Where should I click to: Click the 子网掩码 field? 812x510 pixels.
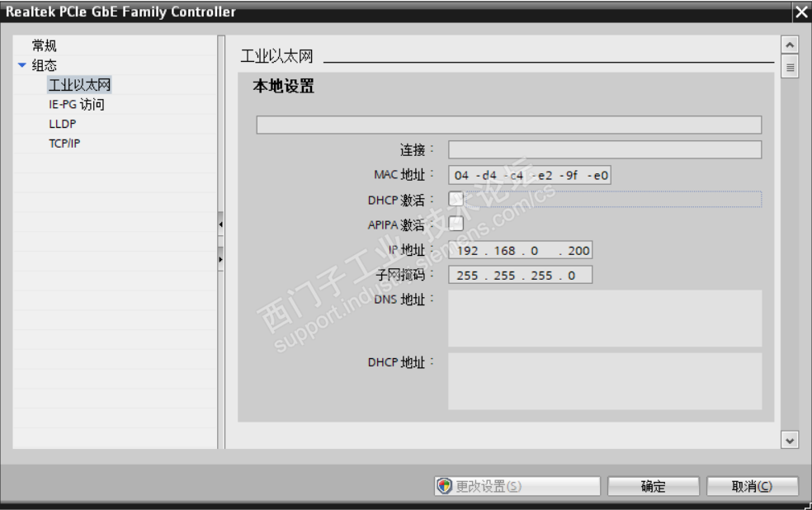pyautogui.click(x=520, y=275)
